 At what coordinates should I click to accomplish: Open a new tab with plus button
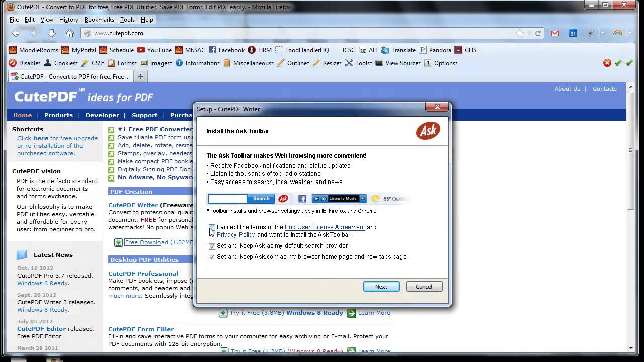tap(141, 76)
